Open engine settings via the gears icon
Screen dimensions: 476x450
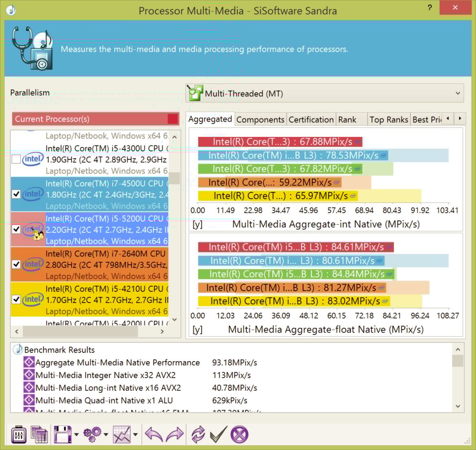click(x=92, y=435)
